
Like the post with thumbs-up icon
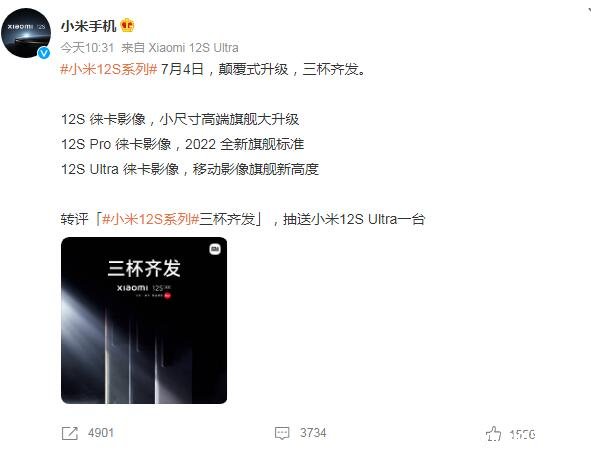pyautogui.click(x=494, y=434)
